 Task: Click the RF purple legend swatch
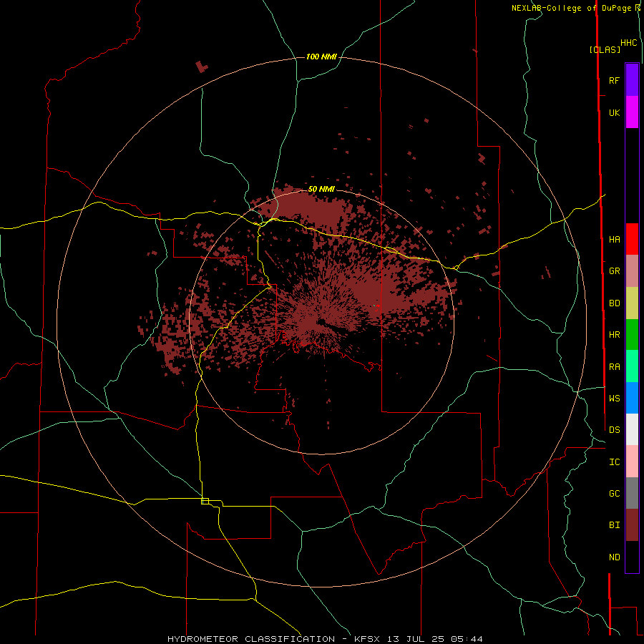pyautogui.click(x=632, y=80)
